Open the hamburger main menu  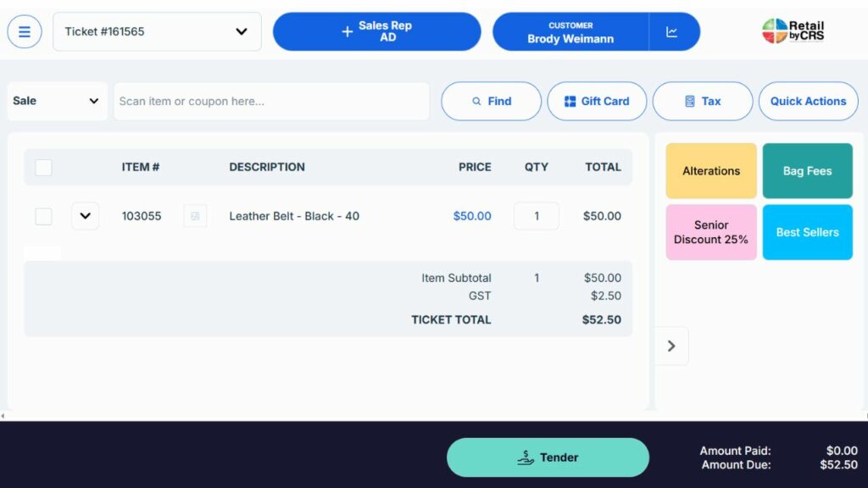click(25, 32)
